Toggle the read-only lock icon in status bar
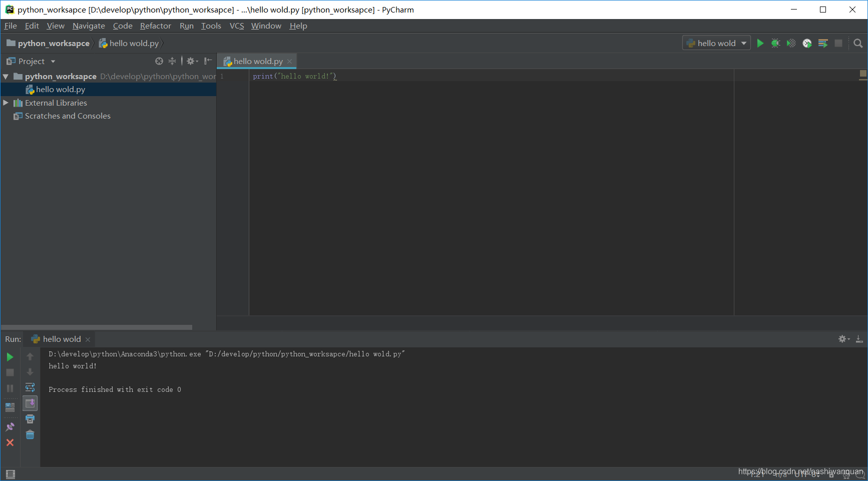The image size is (868, 481). coord(831,474)
